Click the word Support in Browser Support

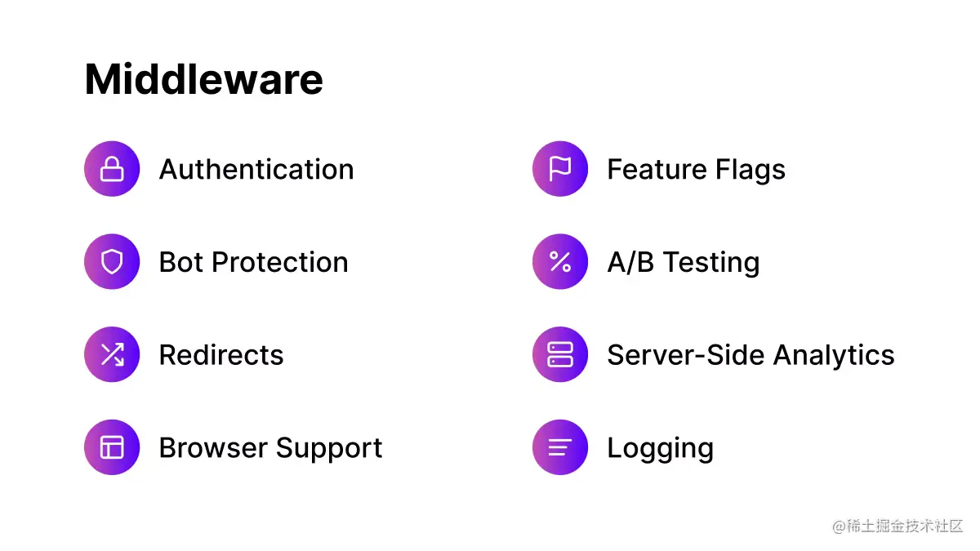click(329, 449)
